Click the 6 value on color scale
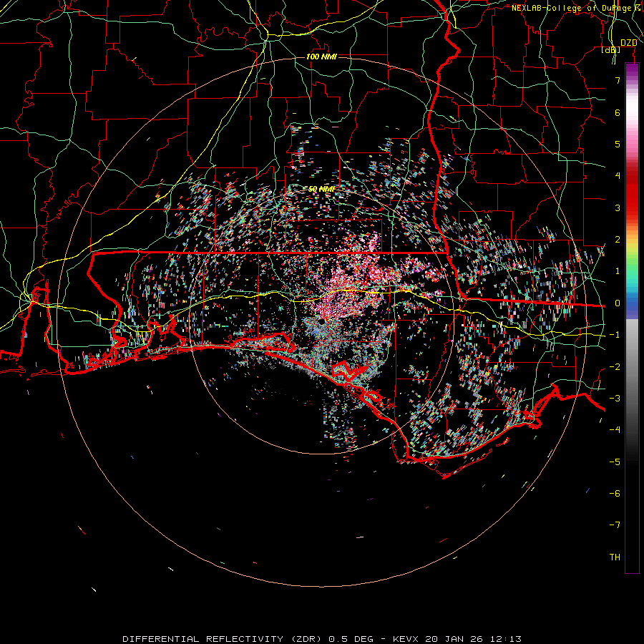Screen dimensions: 644x644 618,112
